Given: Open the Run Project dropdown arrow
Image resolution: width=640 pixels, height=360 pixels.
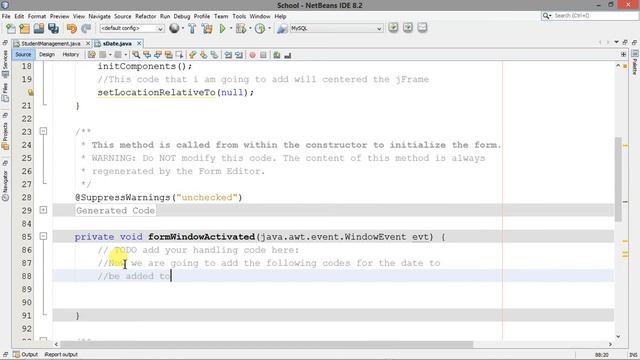Looking at the screenshot, I should coord(231,28).
